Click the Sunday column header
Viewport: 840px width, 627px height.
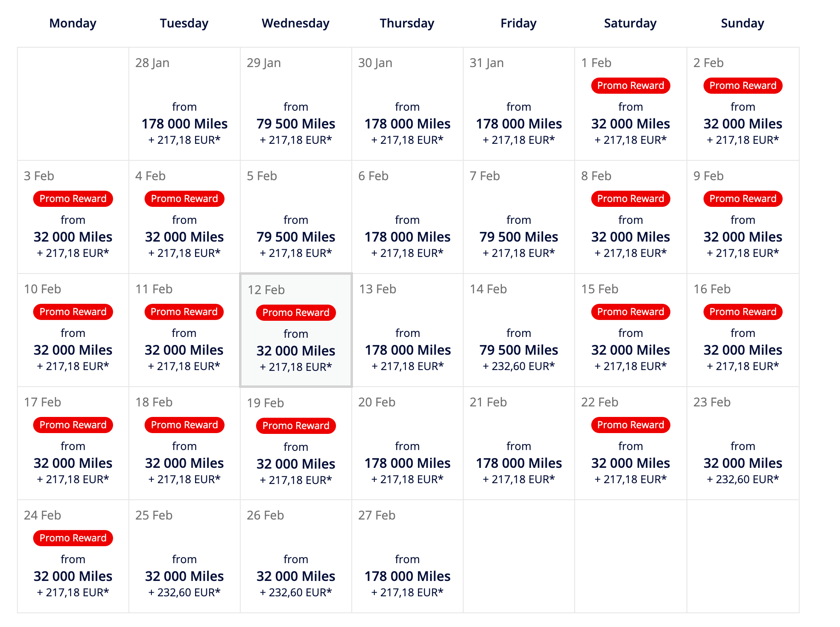point(742,23)
